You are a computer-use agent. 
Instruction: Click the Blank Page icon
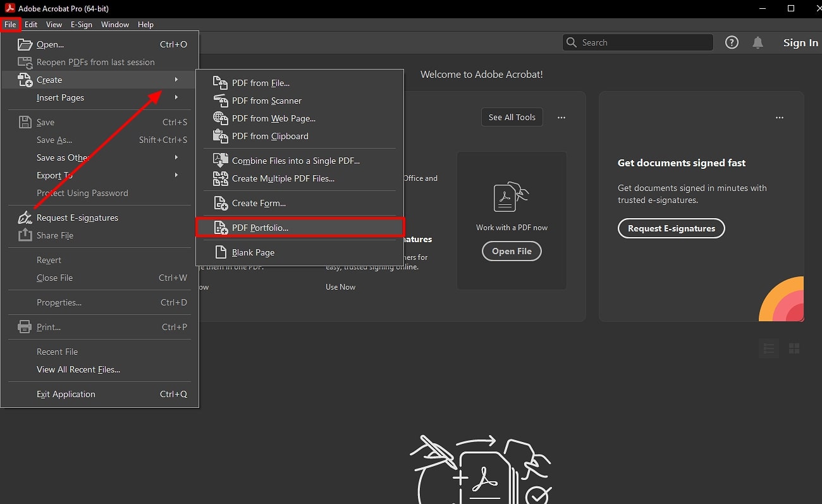(x=220, y=252)
